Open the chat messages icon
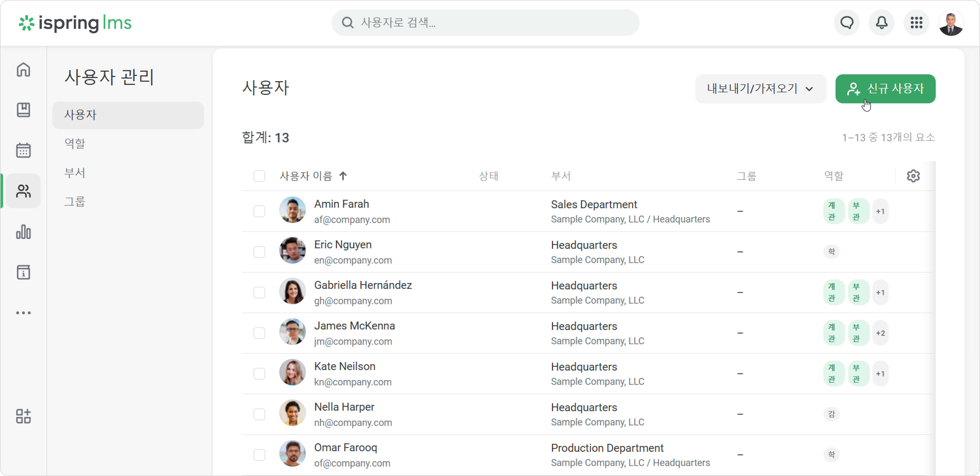 click(847, 23)
